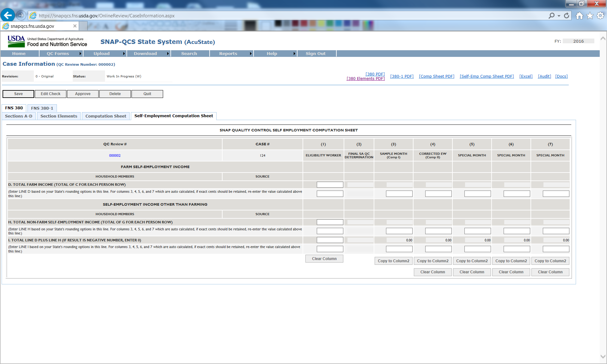Click the refresh page icon
The image size is (607, 364).
pos(567,15)
